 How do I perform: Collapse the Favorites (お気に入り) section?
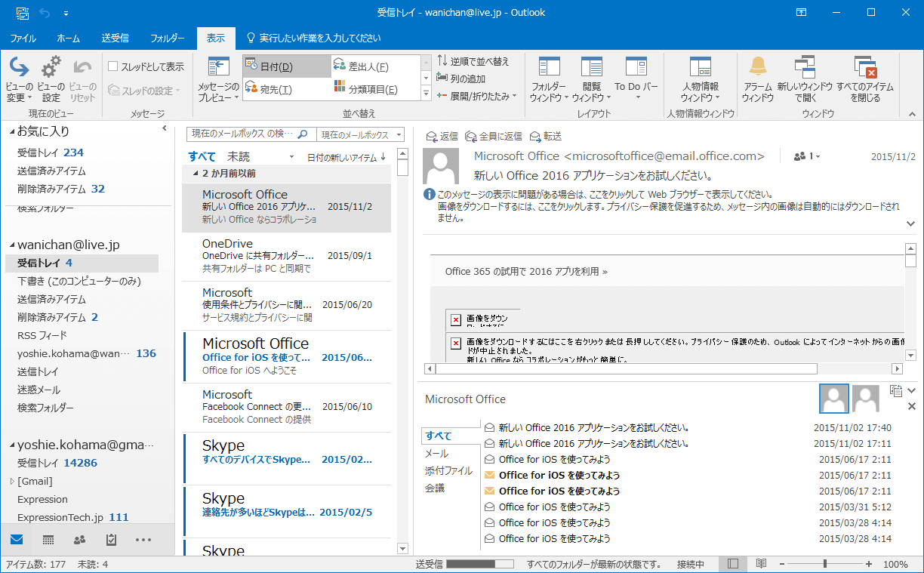[11, 131]
